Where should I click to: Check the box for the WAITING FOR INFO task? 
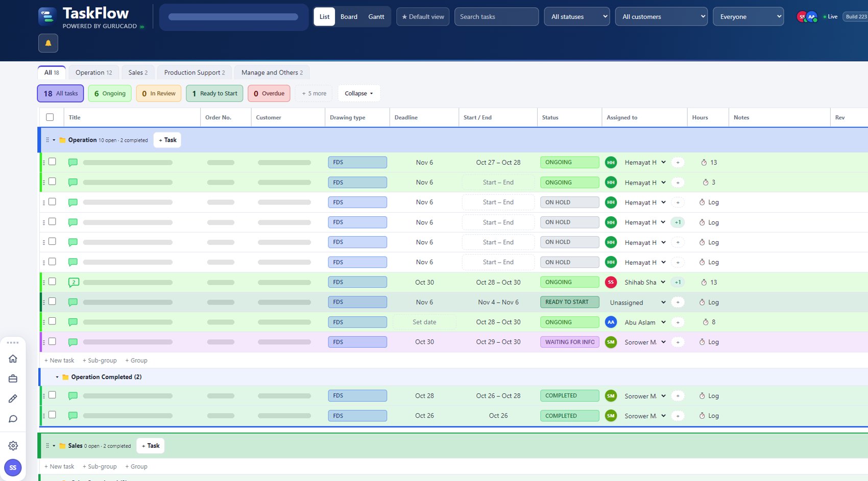tap(52, 342)
